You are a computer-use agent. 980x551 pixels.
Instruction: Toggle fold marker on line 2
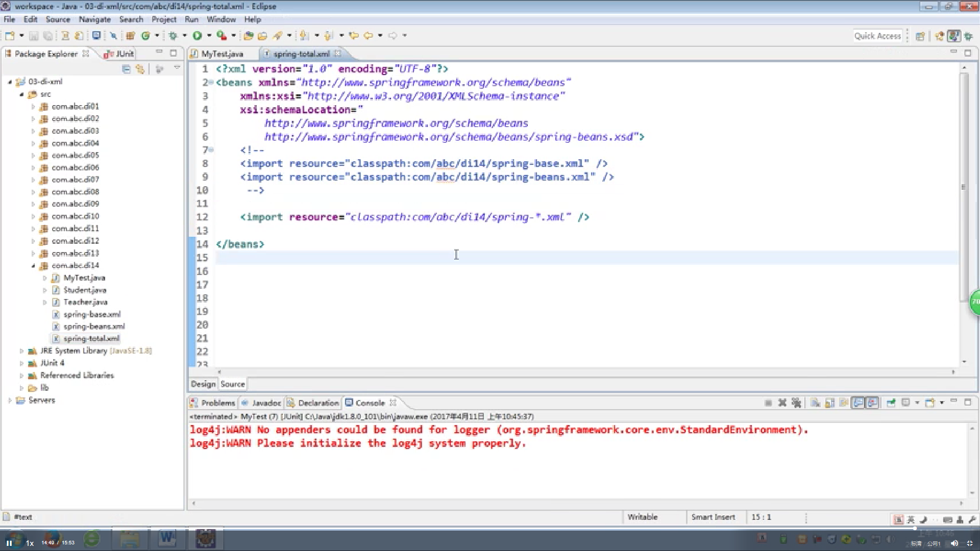[x=211, y=82]
